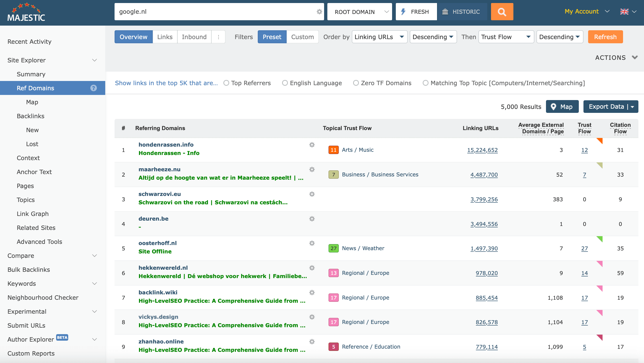Viewport: 644px width, 363px height.
Task: Click the orange search magnifier button
Action: (502, 11)
